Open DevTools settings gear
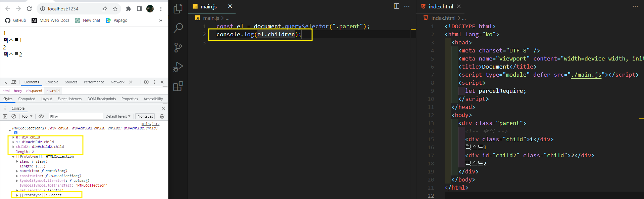The height and width of the screenshot is (199, 644). 146,82
